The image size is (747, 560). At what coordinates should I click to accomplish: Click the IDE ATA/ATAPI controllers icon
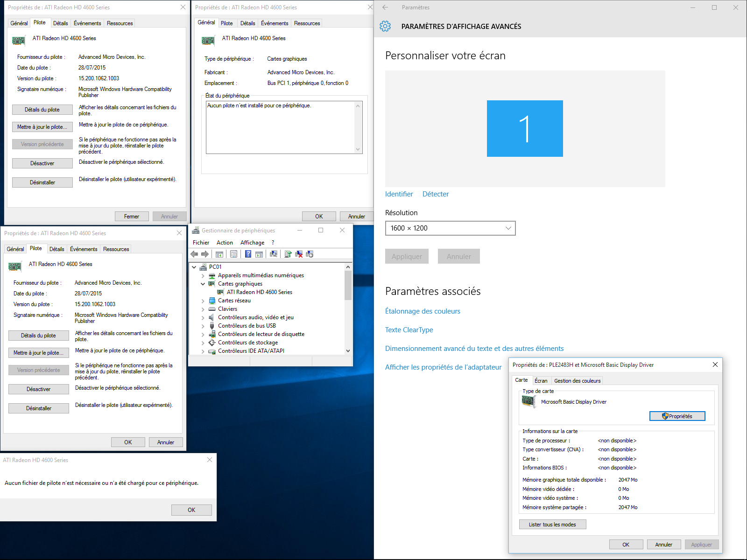[x=212, y=351]
